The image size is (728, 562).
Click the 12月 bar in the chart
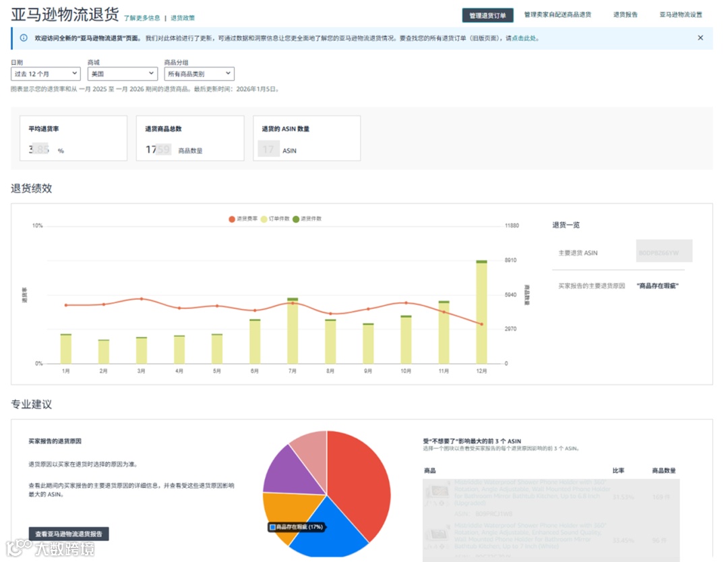pos(481,312)
